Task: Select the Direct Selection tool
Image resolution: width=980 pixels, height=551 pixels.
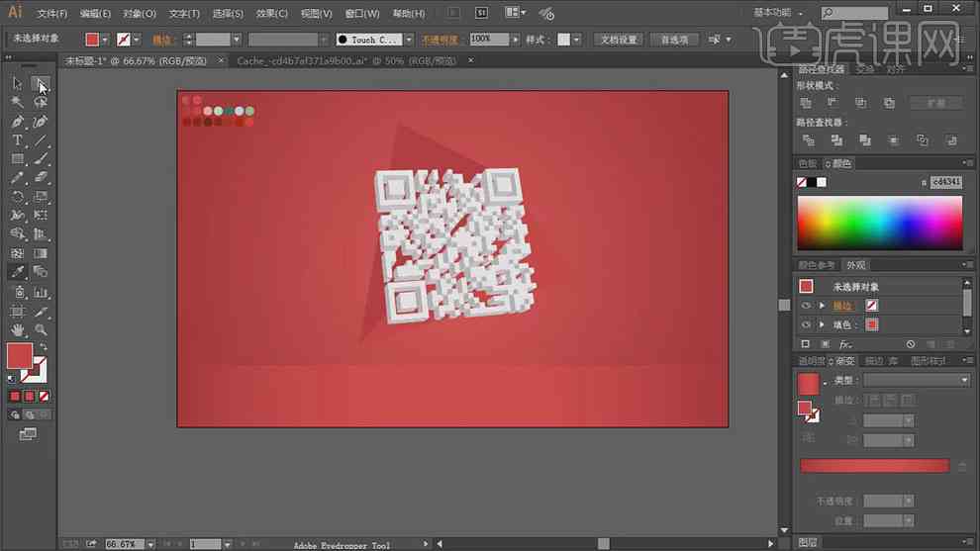Action: pyautogui.click(x=41, y=83)
